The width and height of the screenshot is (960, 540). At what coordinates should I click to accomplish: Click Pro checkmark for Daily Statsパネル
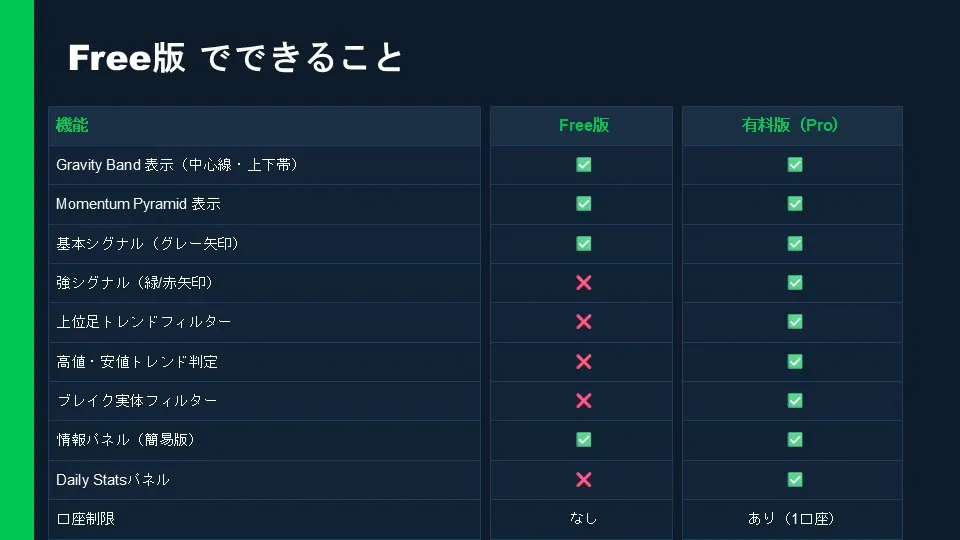tap(795, 479)
